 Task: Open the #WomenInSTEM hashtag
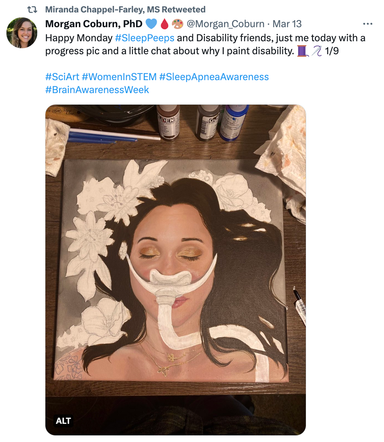click(x=119, y=77)
